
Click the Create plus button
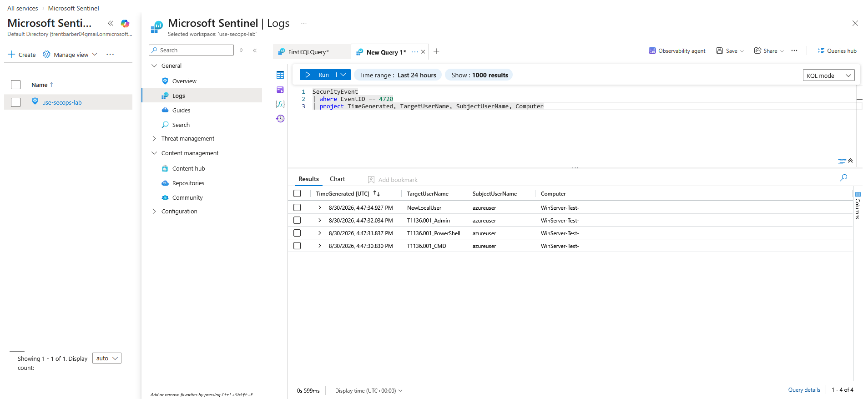22,55
